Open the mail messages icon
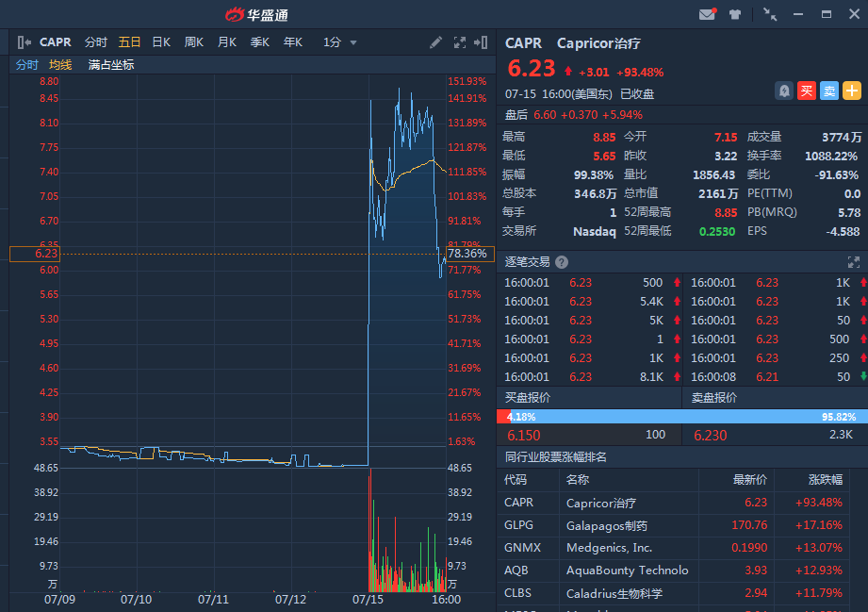 [x=707, y=14]
